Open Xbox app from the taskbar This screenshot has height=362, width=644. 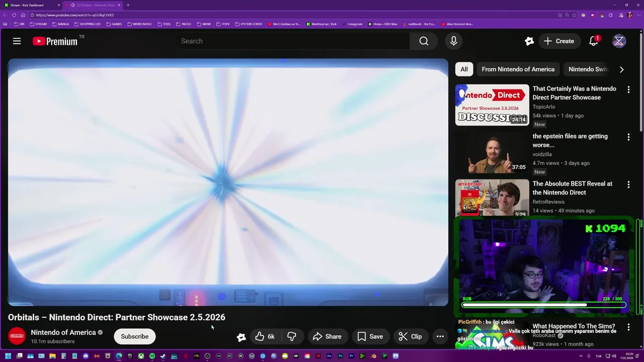(x=141, y=356)
